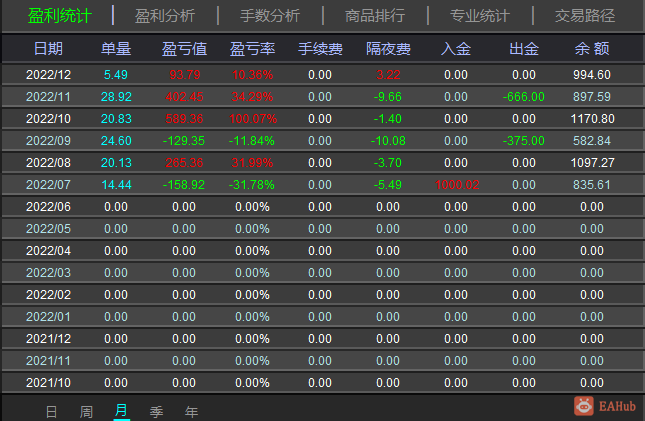The image size is (645, 421).
Task: Click profit value 589.36
Action: click(184, 119)
